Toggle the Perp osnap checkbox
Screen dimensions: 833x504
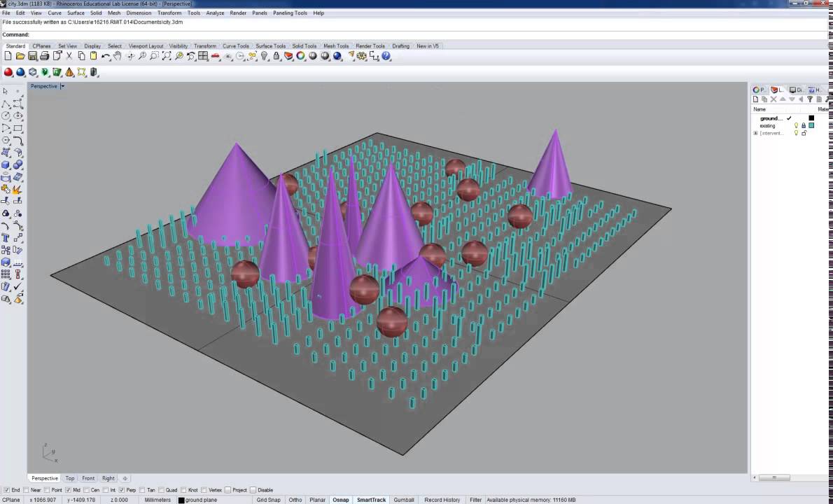point(122,490)
